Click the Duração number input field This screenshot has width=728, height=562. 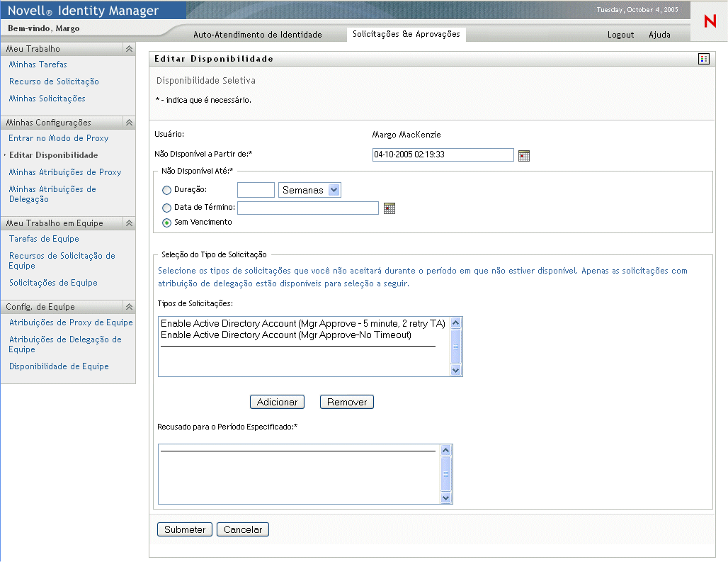pyautogui.click(x=256, y=190)
